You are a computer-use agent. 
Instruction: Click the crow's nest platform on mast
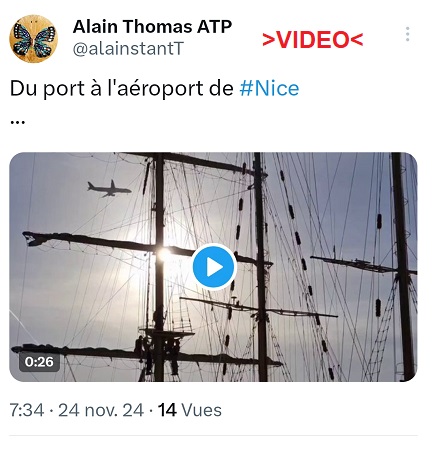coord(167,332)
